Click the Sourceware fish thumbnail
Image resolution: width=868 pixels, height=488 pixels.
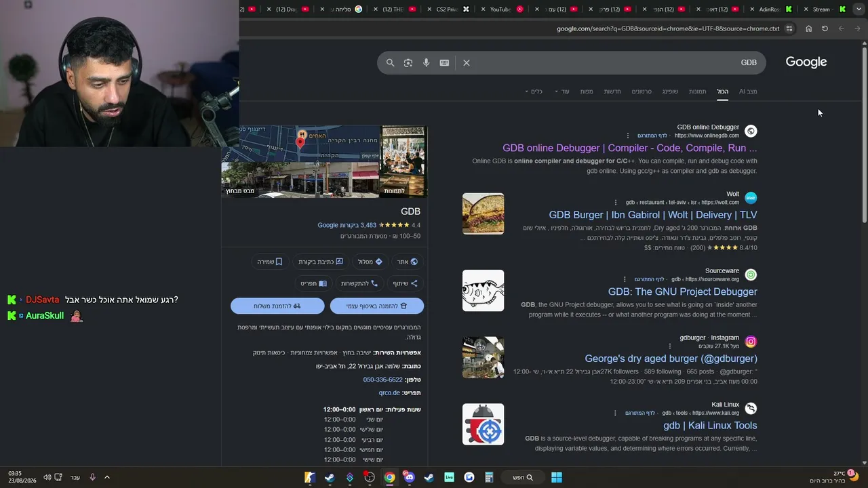[483, 291]
